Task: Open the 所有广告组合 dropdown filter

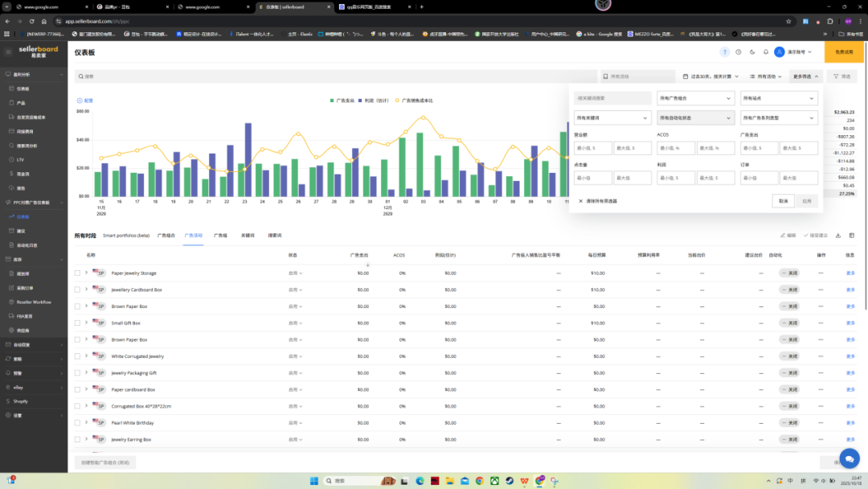Action: (695, 98)
